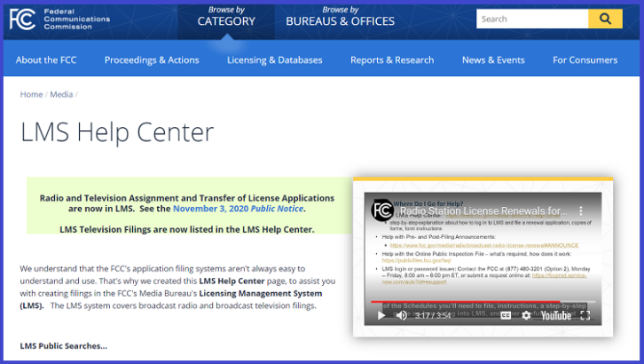This screenshot has height=364, width=644.
Task: Click the video title Radio Station License Renewals
Action: [x=483, y=210]
